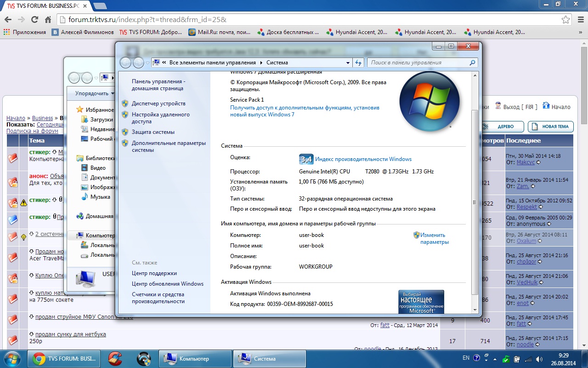
Task: Click Chrome's back navigation arrow
Action: [7, 20]
